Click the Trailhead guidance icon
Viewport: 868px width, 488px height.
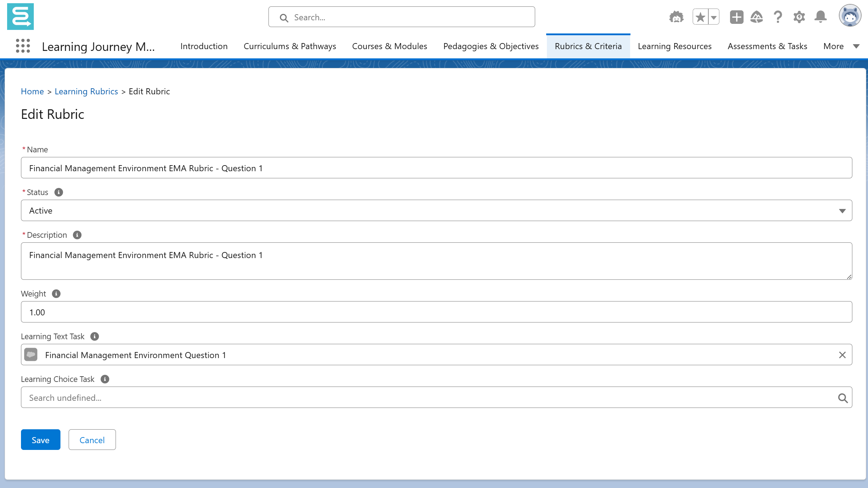[x=757, y=17]
